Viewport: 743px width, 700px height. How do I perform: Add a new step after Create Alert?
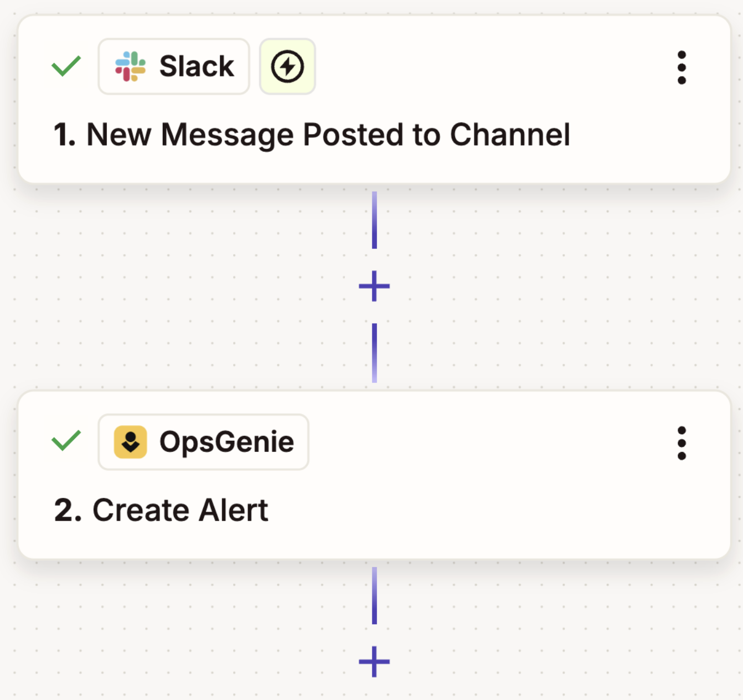point(375,660)
